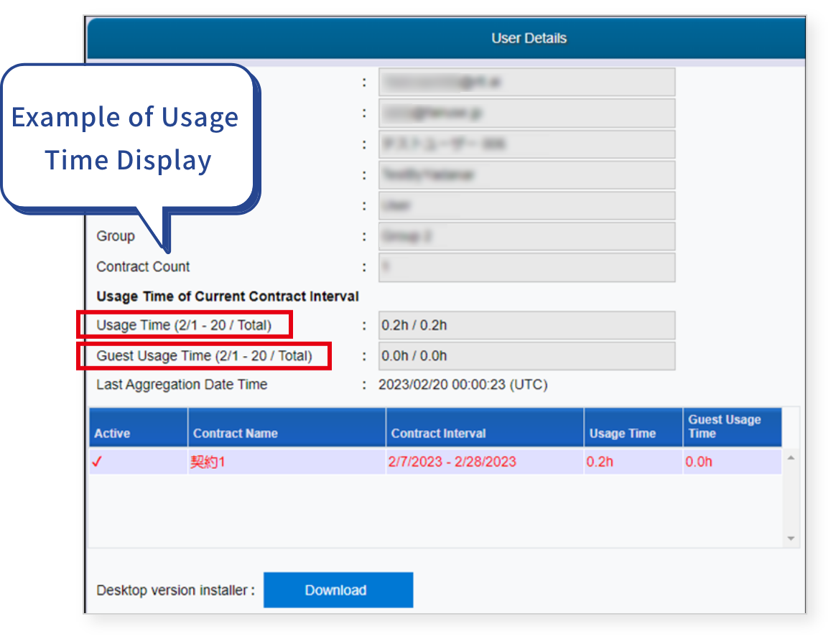Click the Guest Usage Time (2/1 - 20 / Total) label

click(204, 356)
